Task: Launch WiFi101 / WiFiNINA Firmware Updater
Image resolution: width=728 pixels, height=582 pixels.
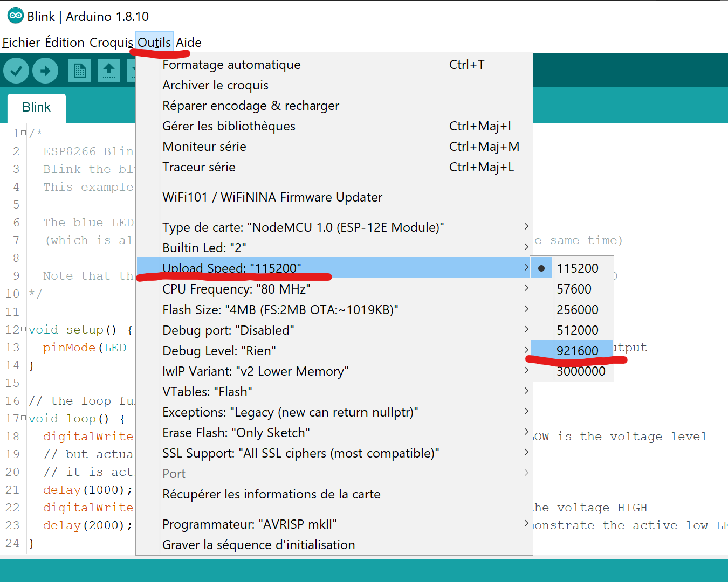Action: (x=334, y=197)
